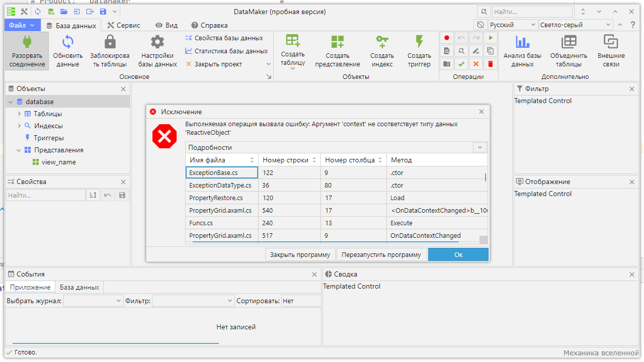This screenshot has width=644, height=362.
Task: Open quick access toolbar dropdown arrow
Action: 115,12
